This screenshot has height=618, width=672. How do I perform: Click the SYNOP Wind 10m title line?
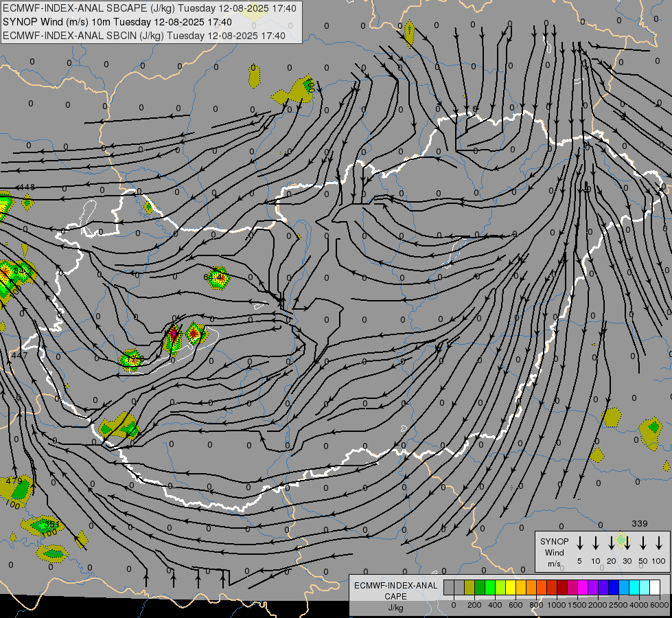tap(117, 22)
